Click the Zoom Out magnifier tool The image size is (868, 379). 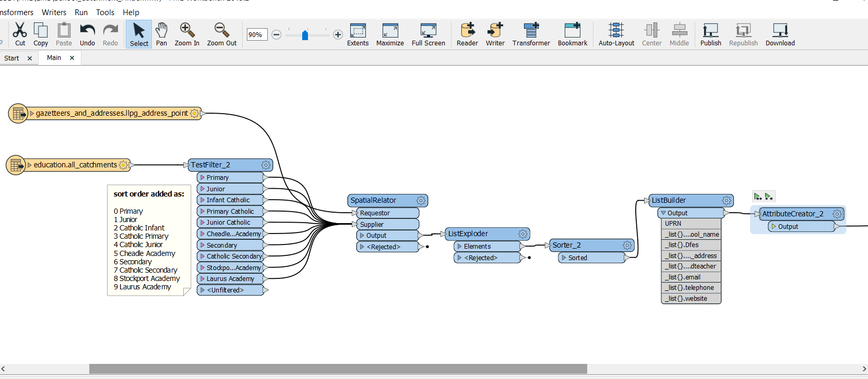[x=221, y=34]
